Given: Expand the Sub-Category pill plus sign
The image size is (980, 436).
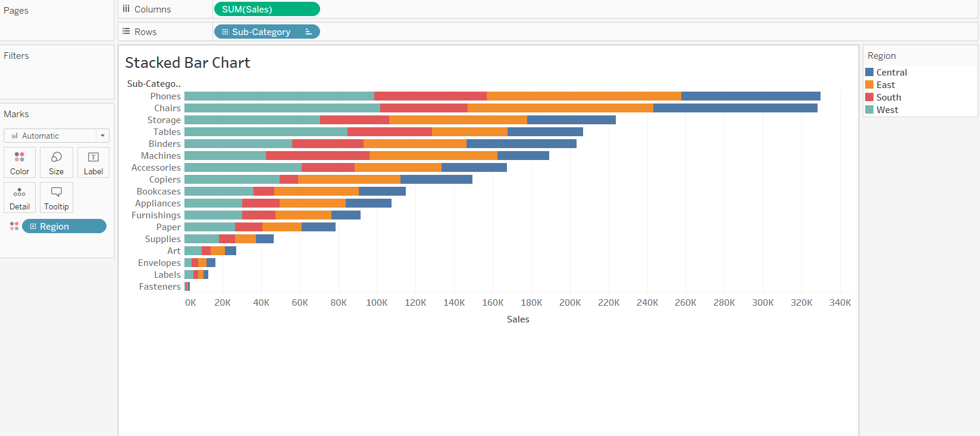Looking at the screenshot, I should [225, 32].
